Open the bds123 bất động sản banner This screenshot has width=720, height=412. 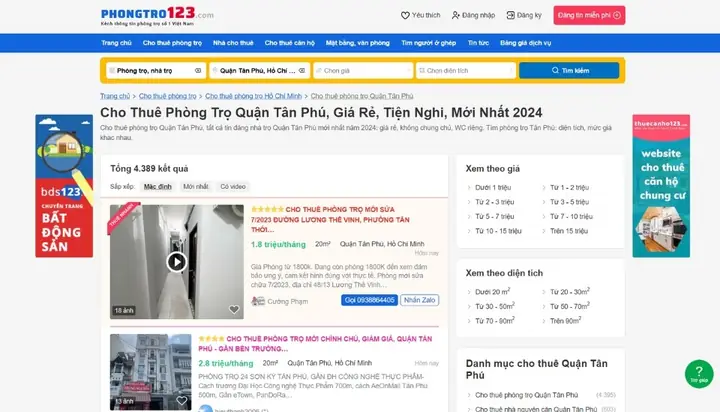[x=64, y=186]
